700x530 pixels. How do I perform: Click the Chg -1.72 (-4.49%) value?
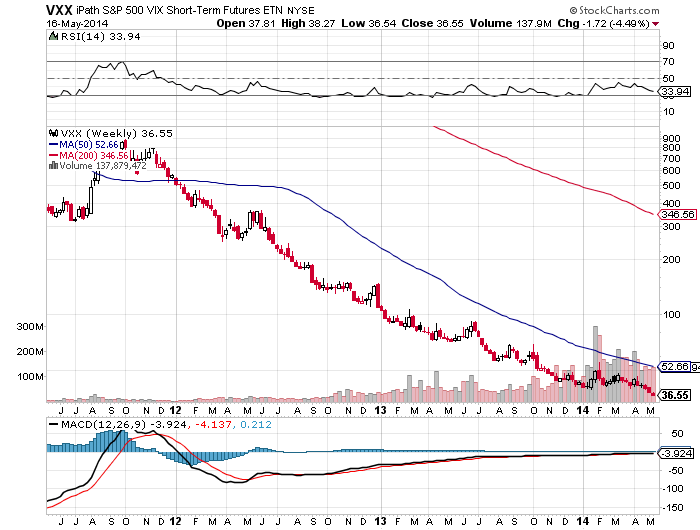coord(604,23)
